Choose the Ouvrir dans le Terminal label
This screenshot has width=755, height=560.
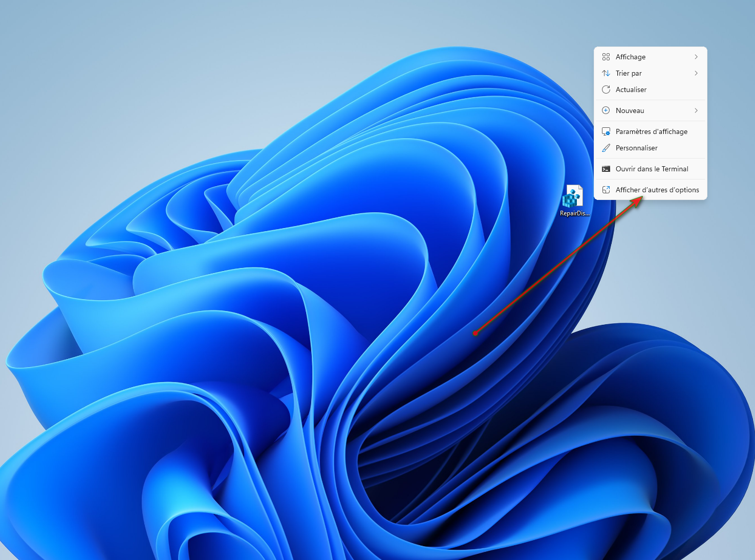click(652, 169)
